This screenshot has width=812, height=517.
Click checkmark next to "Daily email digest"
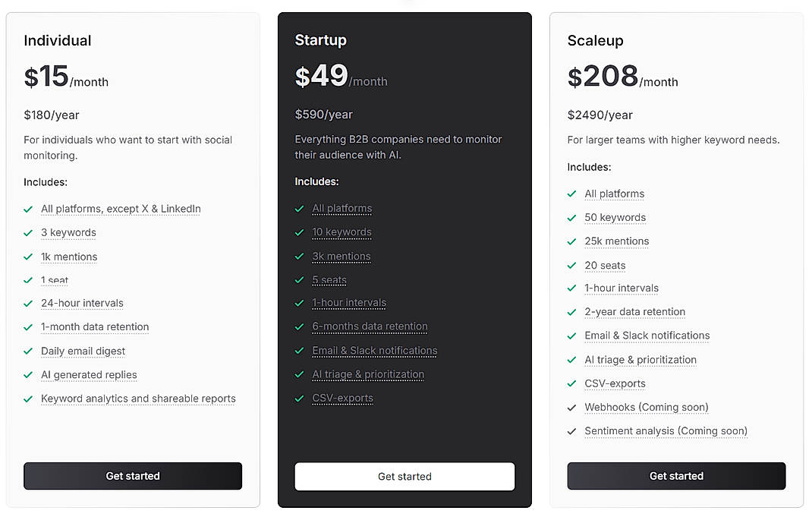click(28, 351)
